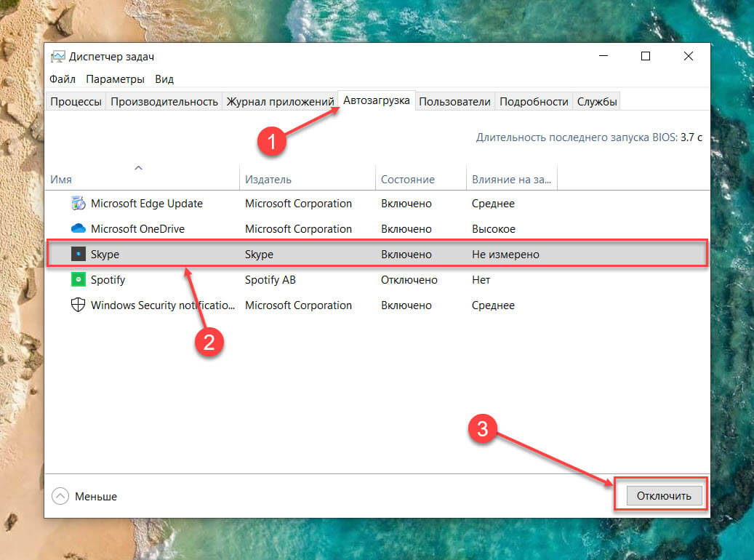Click the green Spotify icon
Screen dimensions: 754x560
(78, 279)
